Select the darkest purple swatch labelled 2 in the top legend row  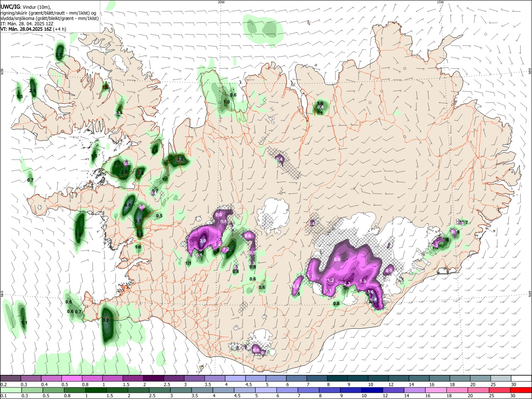click(x=153, y=379)
